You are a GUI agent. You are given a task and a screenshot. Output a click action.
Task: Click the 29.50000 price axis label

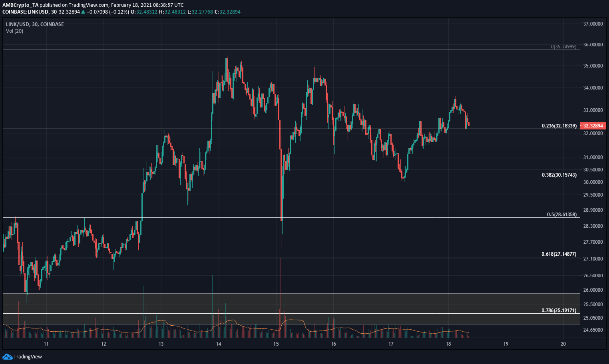(593, 195)
